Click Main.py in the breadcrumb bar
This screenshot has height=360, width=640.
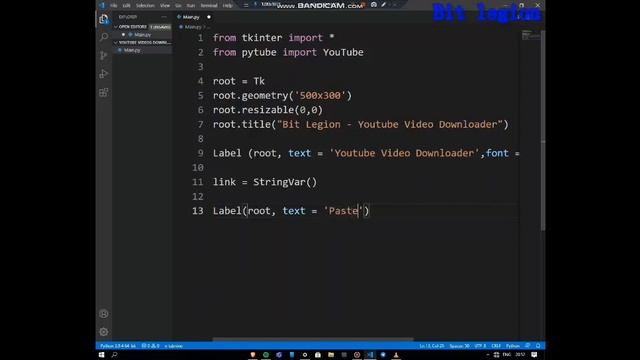point(193,27)
